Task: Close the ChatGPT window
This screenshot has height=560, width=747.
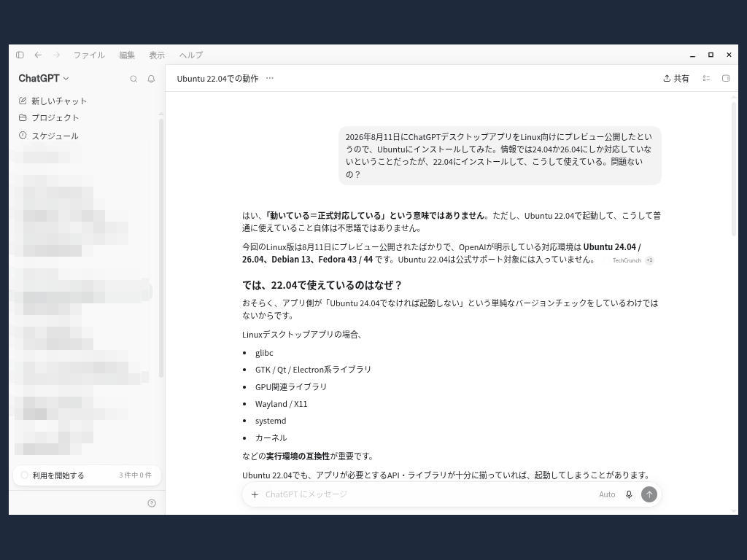Action: pos(729,55)
